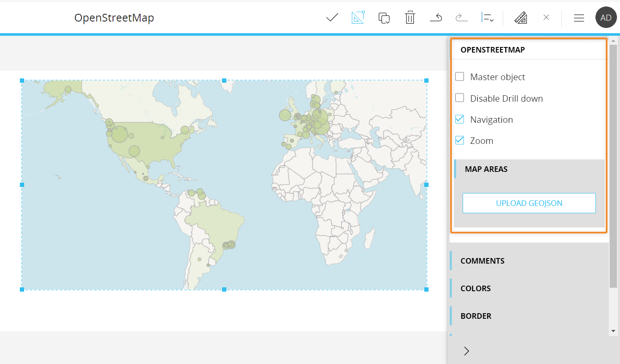The width and height of the screenshot is (620, 364).
Task: Turn off the Zoom checkbox
Action: pyautogui.click(x=460, y=140)
